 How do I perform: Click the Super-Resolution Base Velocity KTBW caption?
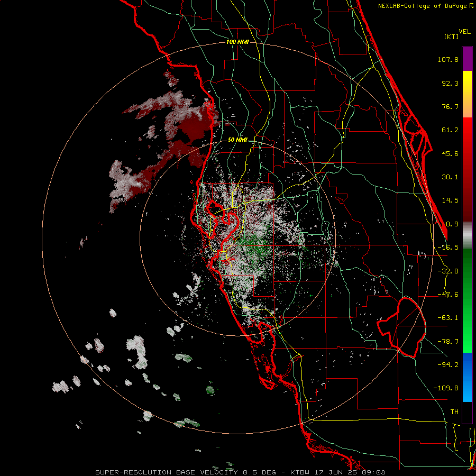[241, 472]
